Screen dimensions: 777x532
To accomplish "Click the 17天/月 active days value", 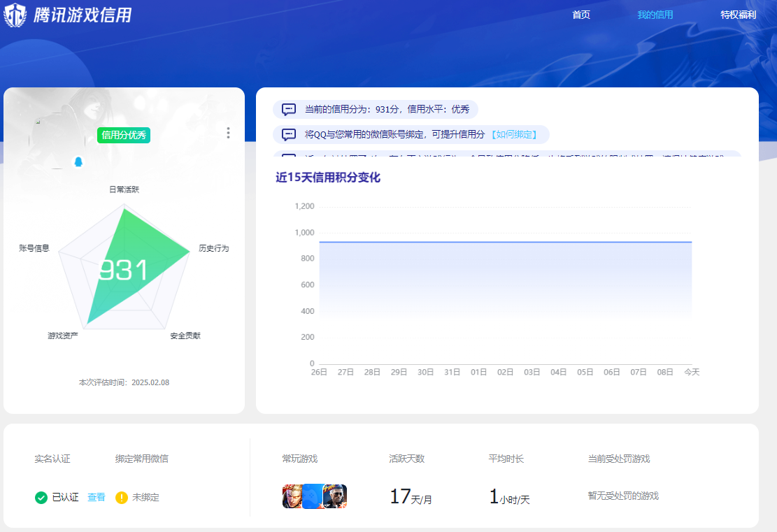I will pyautogui.click(x=411, y=496).
